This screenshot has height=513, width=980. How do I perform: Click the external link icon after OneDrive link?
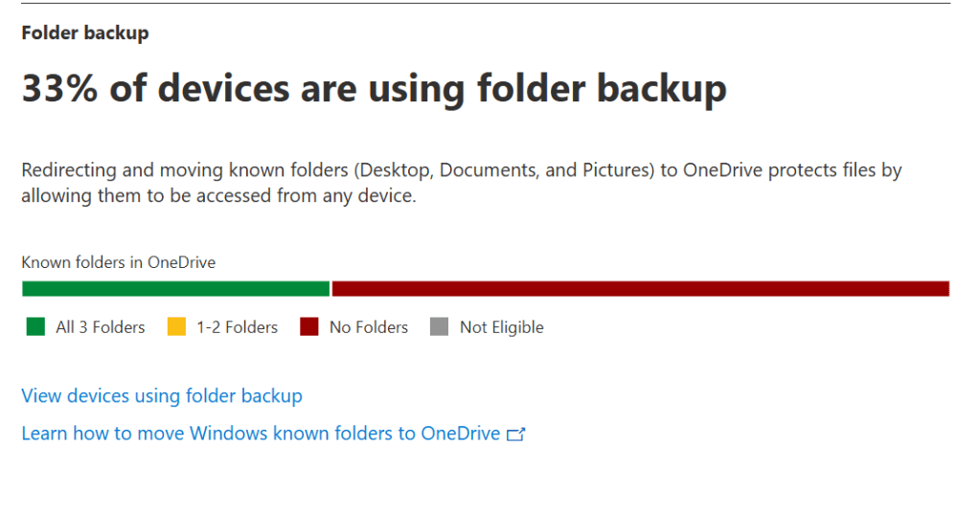coord(516,435)
